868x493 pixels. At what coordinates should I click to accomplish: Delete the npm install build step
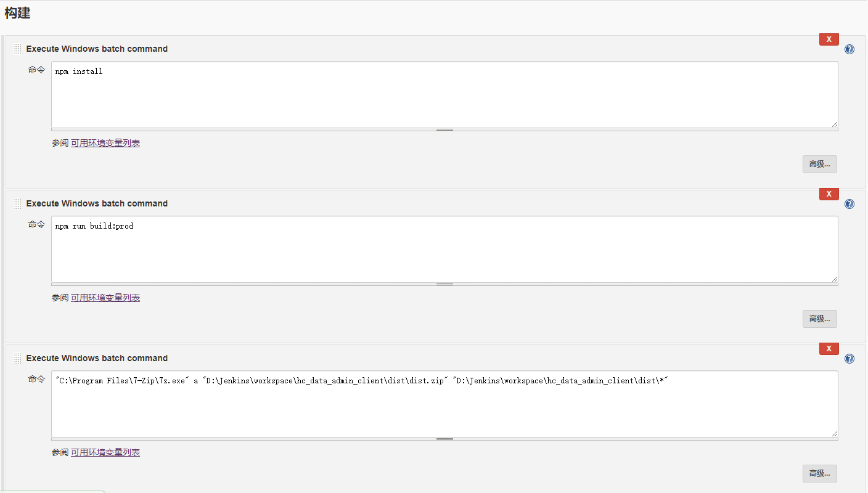click(x=829, y=39)
